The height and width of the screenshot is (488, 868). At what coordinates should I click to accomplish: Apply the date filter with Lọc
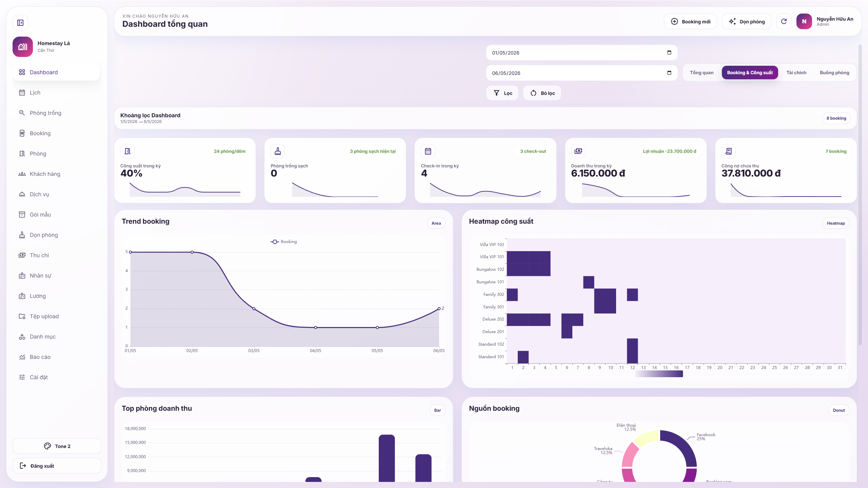pos(502,93)
